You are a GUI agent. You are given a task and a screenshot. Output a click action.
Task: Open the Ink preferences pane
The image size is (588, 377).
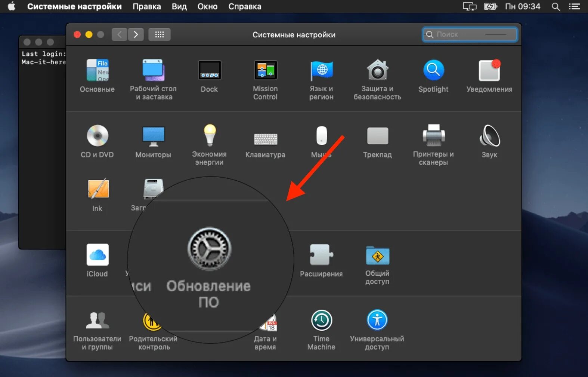(x=97, y=195)
